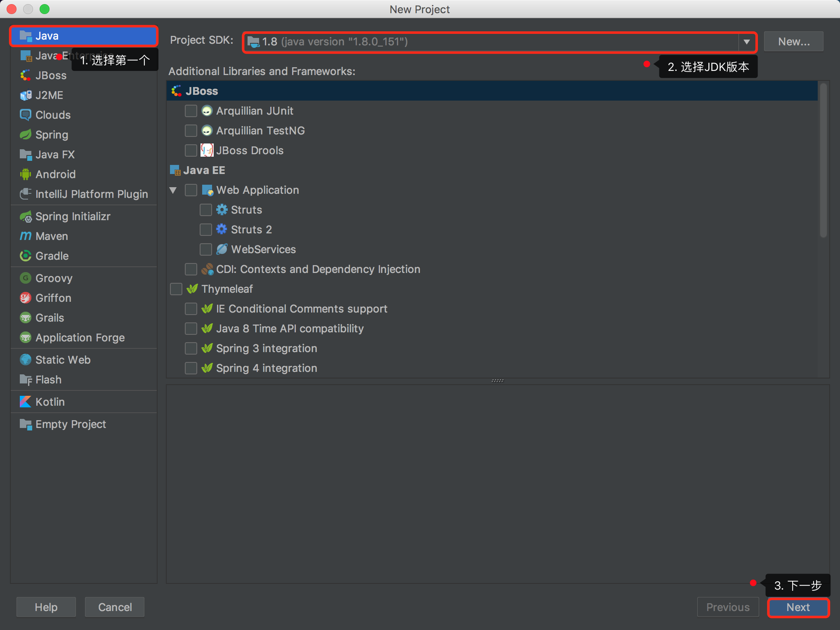Click the Empty Project folder icon
This screenshot has height=630, width=840.
[26, 424]
